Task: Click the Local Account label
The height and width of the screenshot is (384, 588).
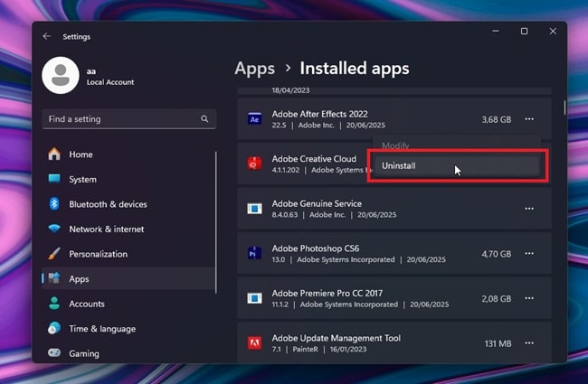Action: click(x=110, y=82)
